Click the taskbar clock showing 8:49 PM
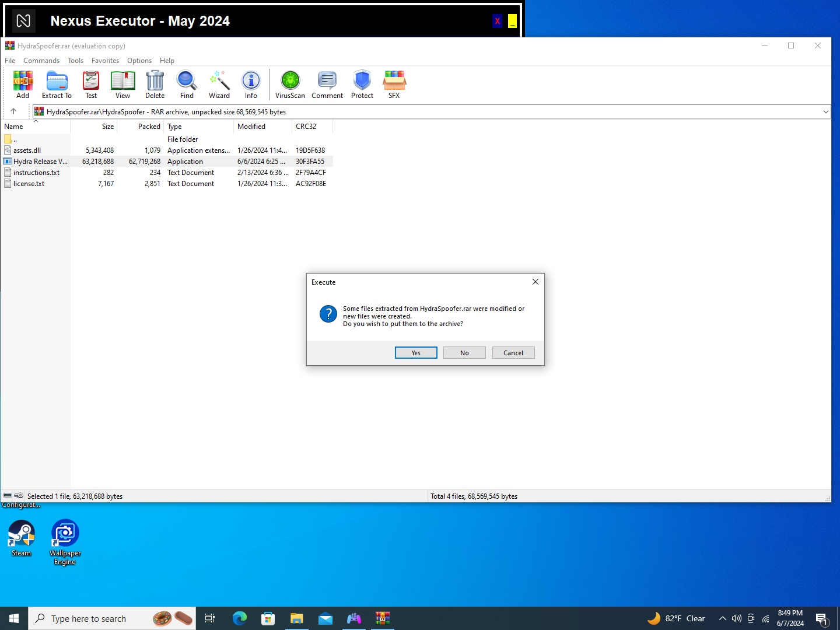The image size is (840, 630). click(790, 618)
